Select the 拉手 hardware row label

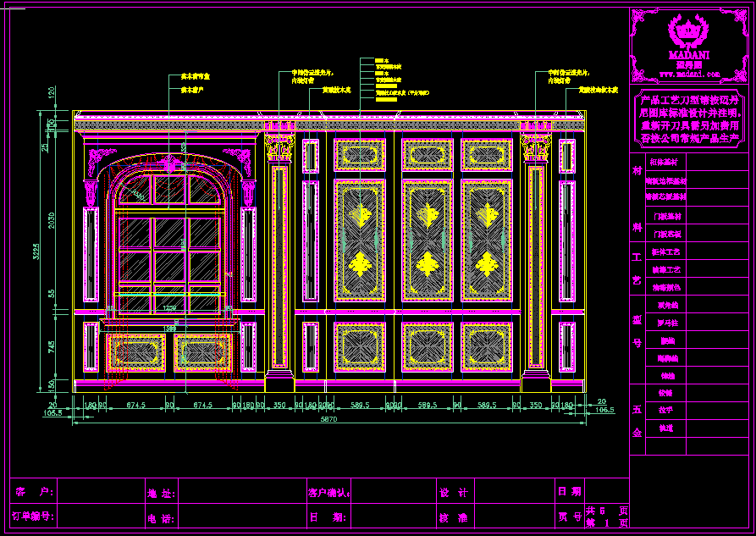[x=665, y=410]
